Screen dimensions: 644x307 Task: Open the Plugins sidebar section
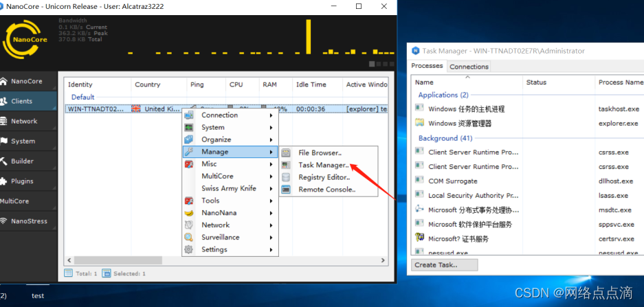[x=28, y=181]
